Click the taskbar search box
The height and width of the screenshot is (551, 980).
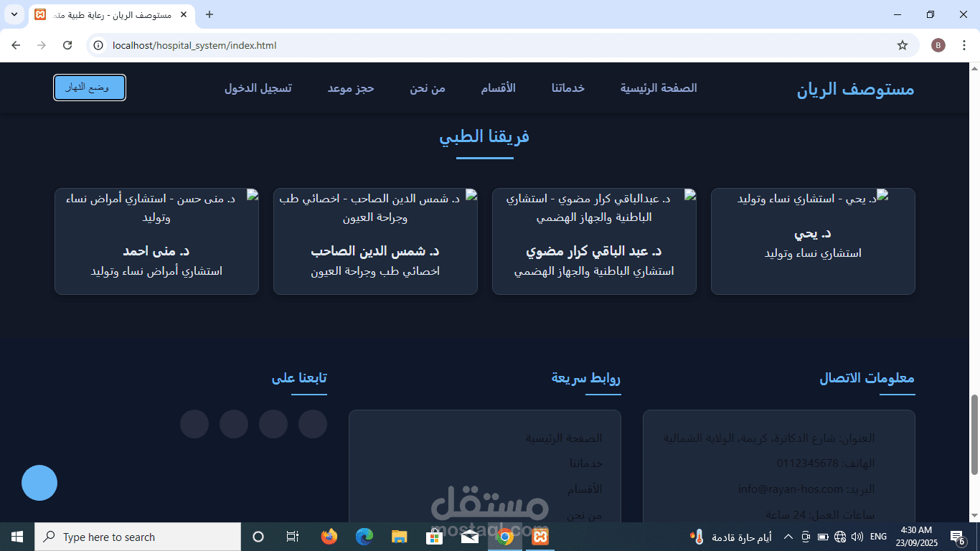tap(138, 537)
